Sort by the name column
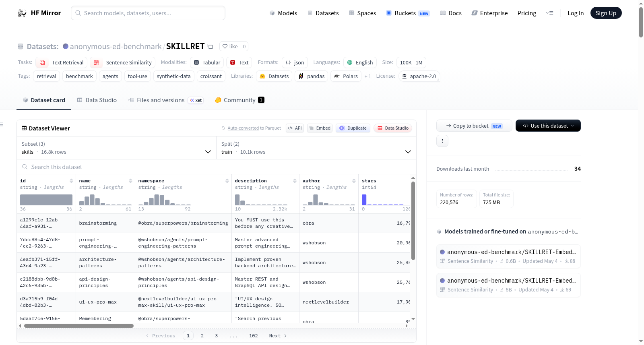 (x=130, y=181)
